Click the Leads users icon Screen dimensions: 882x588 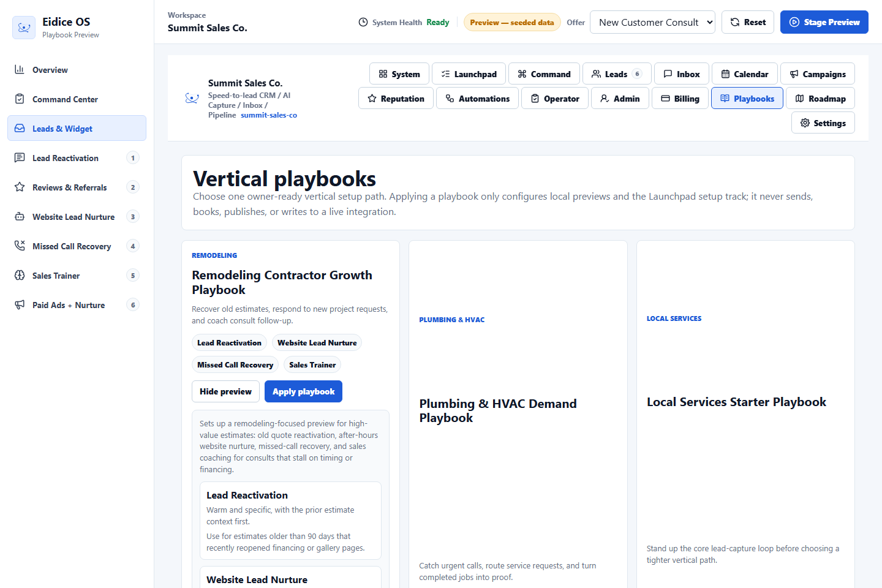(596, 73)
